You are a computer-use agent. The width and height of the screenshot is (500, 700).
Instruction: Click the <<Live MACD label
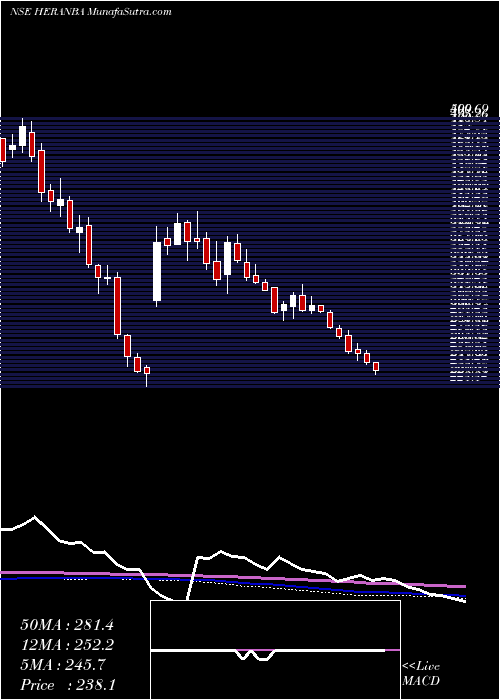coord(421,674)
